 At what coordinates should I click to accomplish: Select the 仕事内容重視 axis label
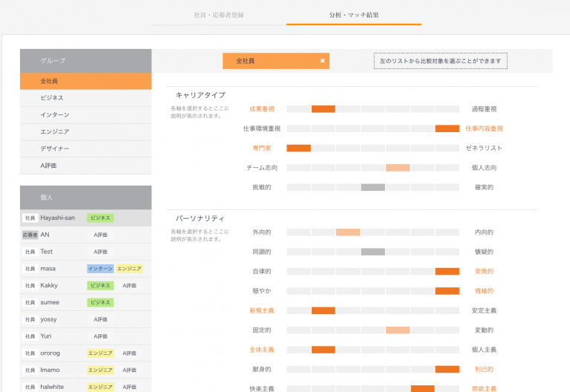484,128
